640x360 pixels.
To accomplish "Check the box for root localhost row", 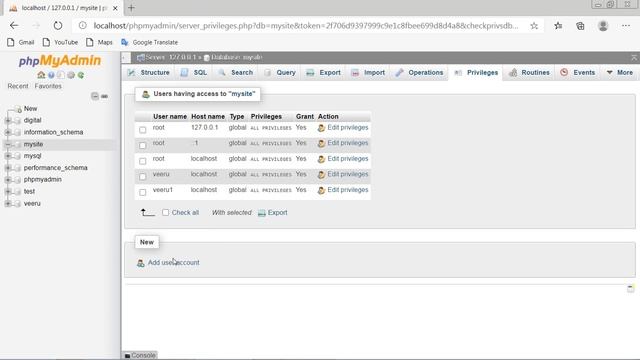I will point(142,161).
